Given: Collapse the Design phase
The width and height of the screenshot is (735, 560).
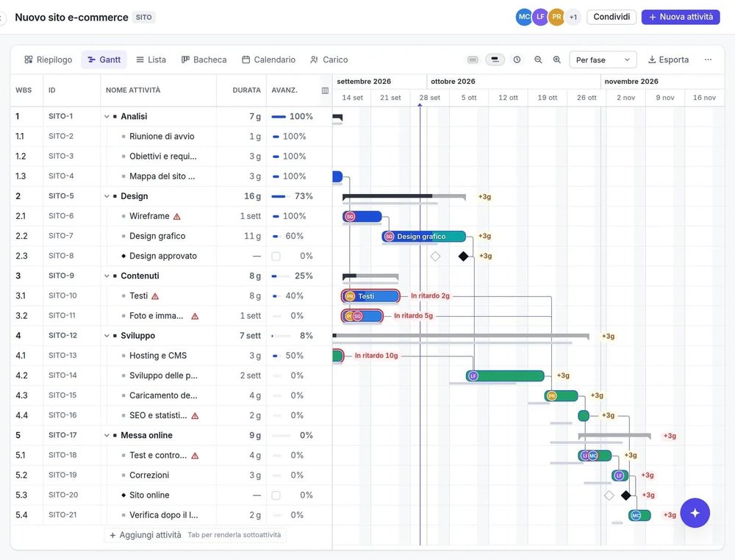Looking at the screenshot, I should click(x=107, y=196).
